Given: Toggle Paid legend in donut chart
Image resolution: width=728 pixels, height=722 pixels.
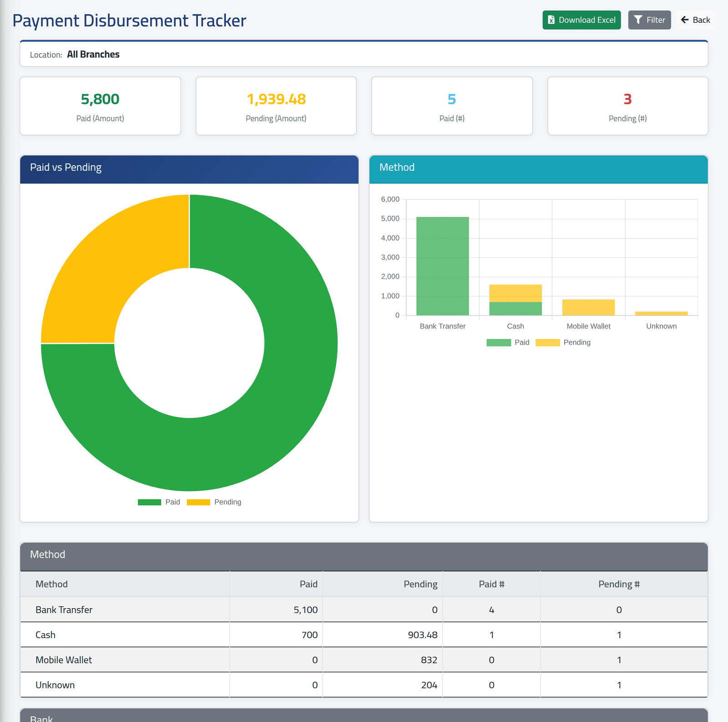Looking at the screenshot, I should [159, 502].
